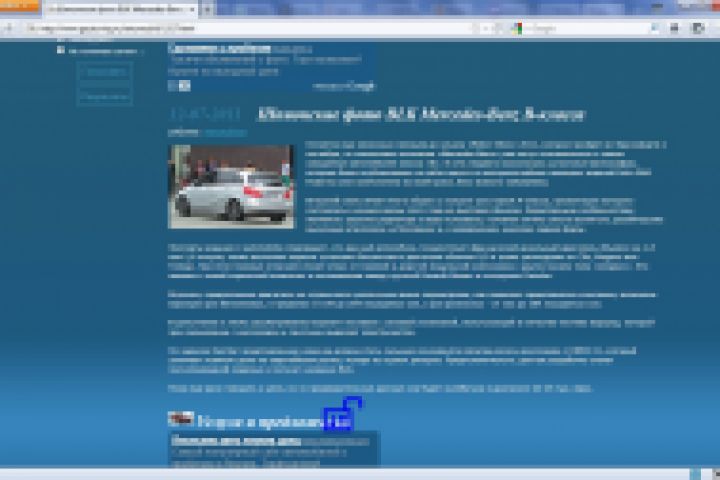Go back with the navigation arrow
The width and height of the screenshot is (720, 480).
pos(8,28)
